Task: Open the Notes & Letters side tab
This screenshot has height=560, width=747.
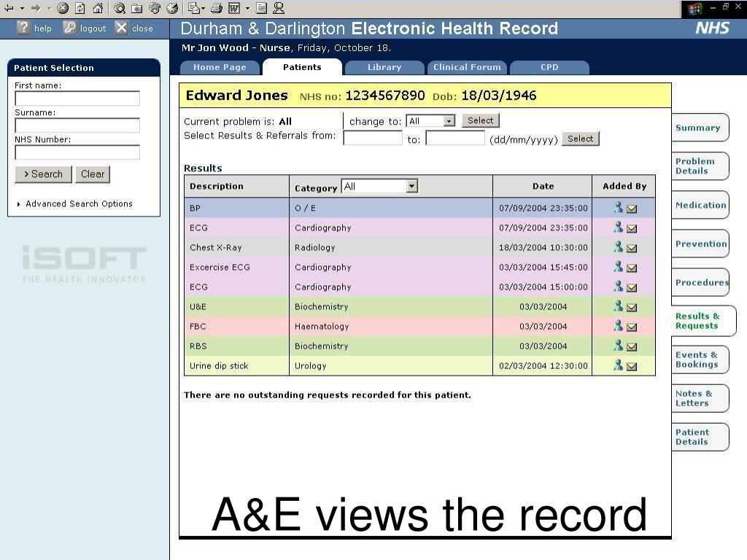Action: [x=700, y=398]
